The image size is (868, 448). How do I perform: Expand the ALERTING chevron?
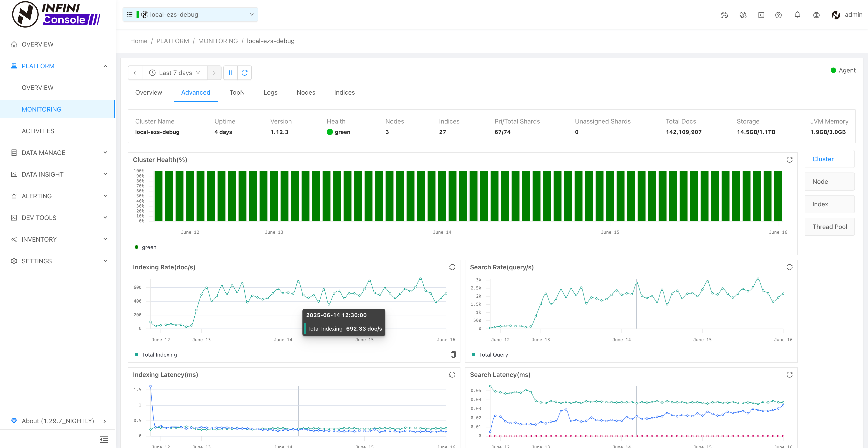106,196
